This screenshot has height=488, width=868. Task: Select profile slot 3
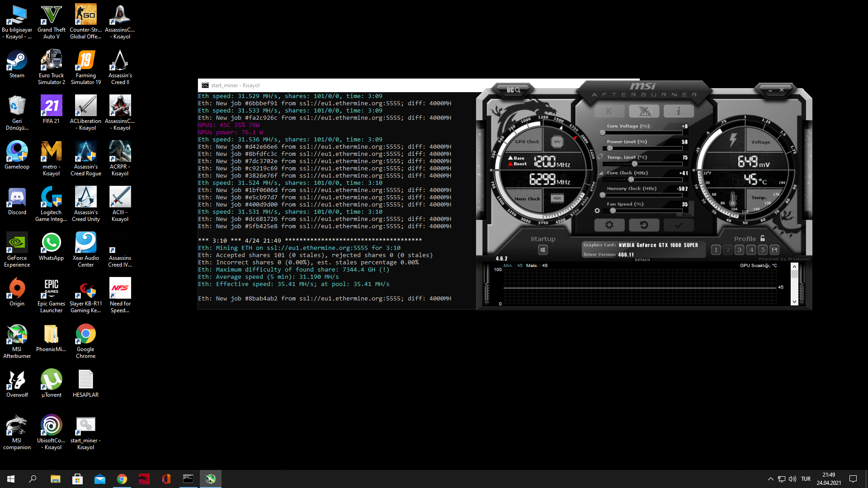(x=739, y=250)
